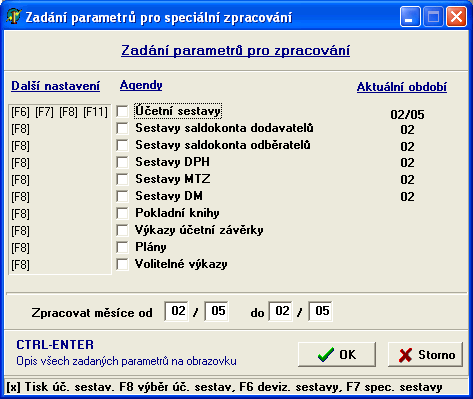This screenshot has height=399, width=473.
Task: Click the end year field after 'do'
Action: click(320, 311)
